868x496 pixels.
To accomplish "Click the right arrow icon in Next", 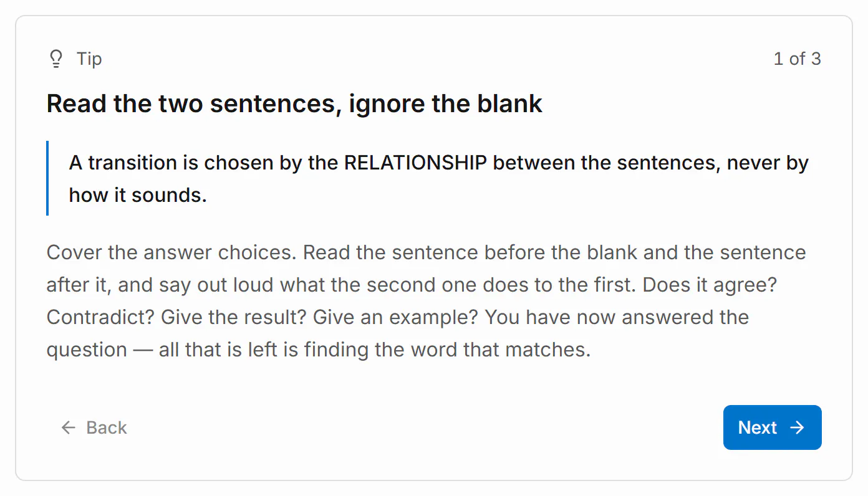I will 797,427.
